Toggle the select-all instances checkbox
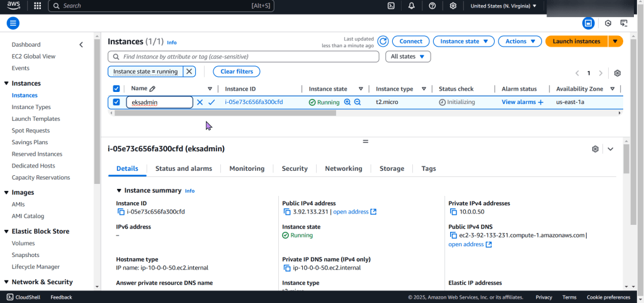 pos(116,89)
